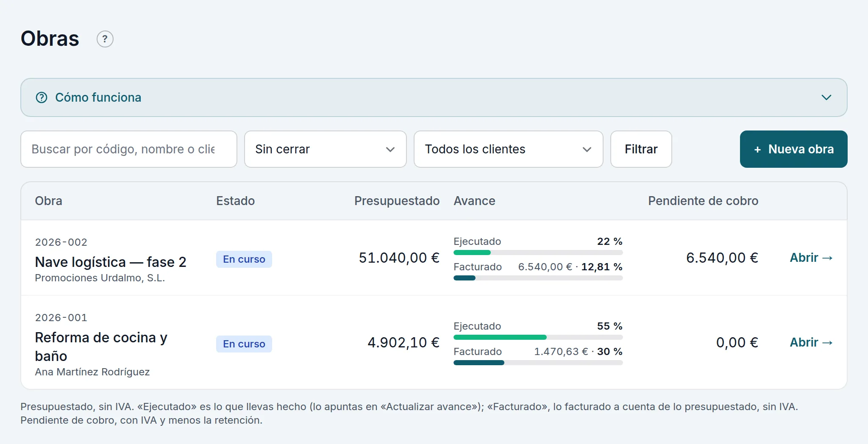Click the 4.902,10 € budgeted amount
The image size is (868, 444).
(x=403, y=342)
